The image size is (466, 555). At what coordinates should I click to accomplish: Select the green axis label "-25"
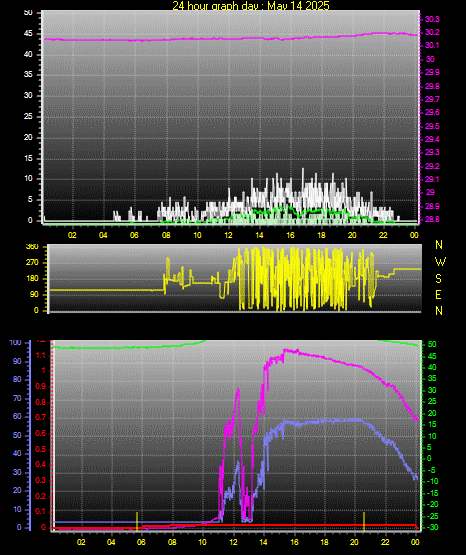[x=432, y=516]
